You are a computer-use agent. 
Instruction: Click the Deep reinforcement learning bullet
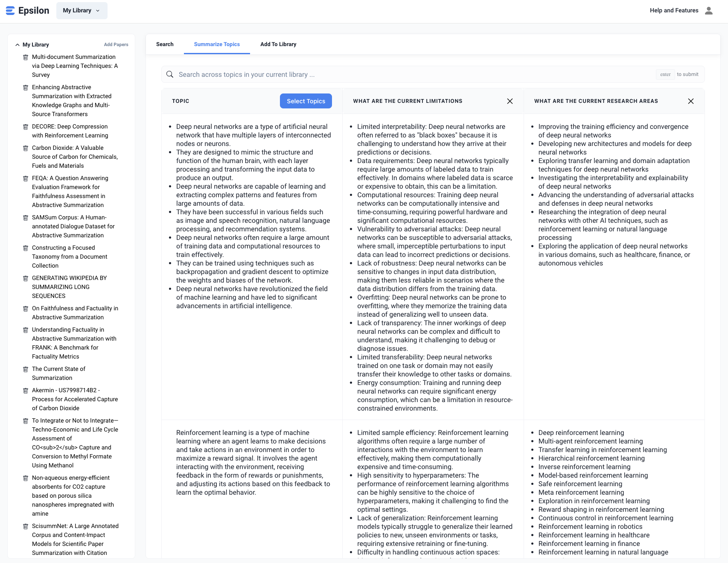[581, 433]
